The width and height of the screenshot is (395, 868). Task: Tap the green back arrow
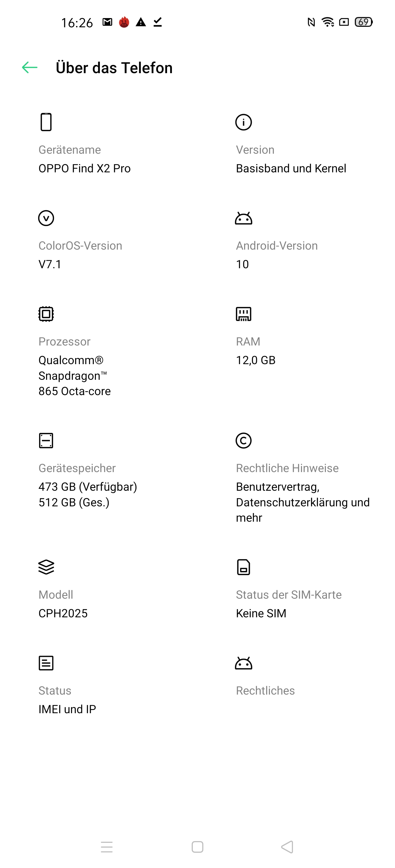click(30, 68)
